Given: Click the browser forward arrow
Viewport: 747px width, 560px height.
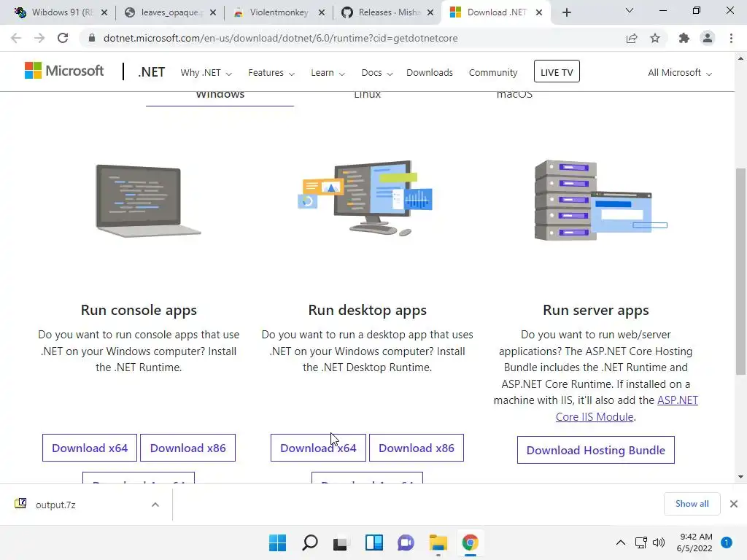Looking at the screenshot, I should point(39,38).
